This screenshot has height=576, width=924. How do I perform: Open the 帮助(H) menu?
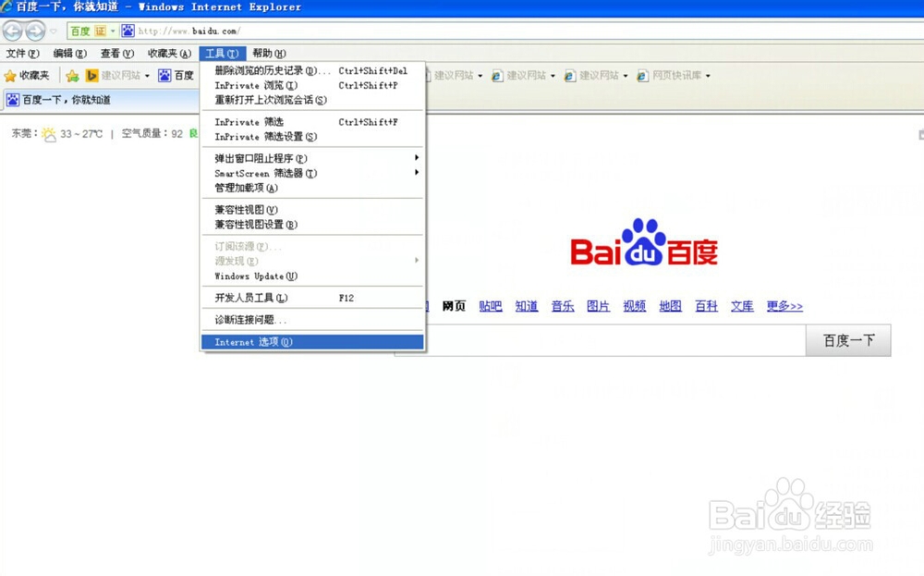pos(269,54)
